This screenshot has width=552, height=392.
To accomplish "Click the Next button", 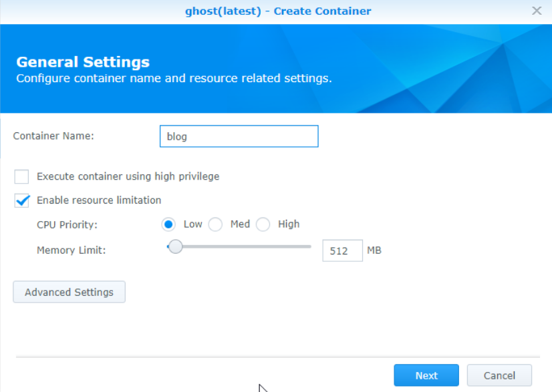I will click(x=426, y=375).
